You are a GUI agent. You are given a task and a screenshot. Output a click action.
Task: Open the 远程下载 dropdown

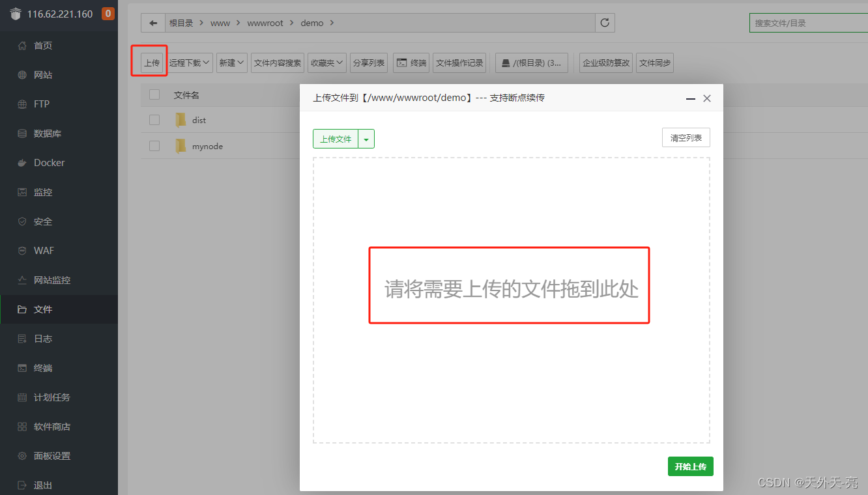click(x=190, y=63)
